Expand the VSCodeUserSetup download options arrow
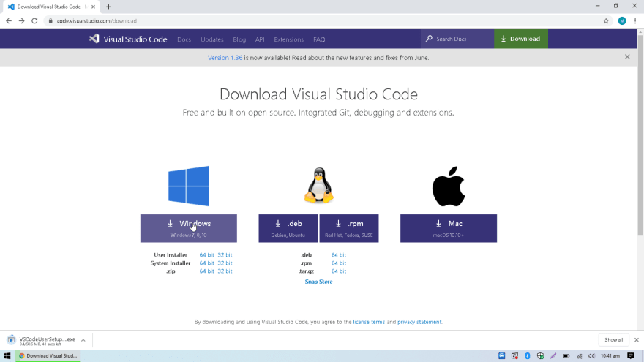Viewport: 644px width, 362px height. (83, 340)
